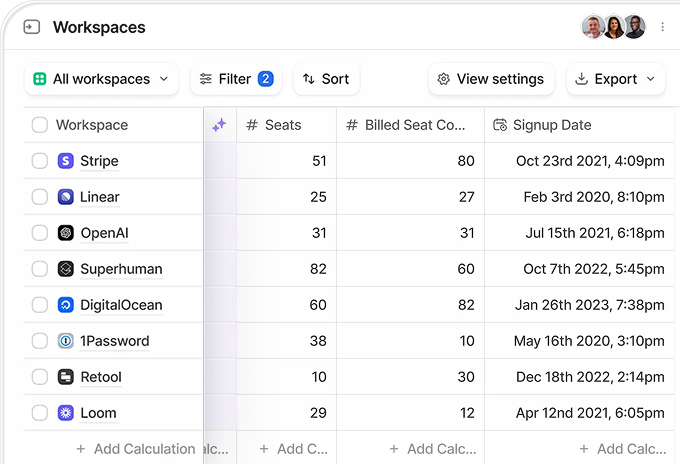Screen dimensions: 680x464
Task: Click the sparkle AI column header icon
Action: (x=220, y=125)
